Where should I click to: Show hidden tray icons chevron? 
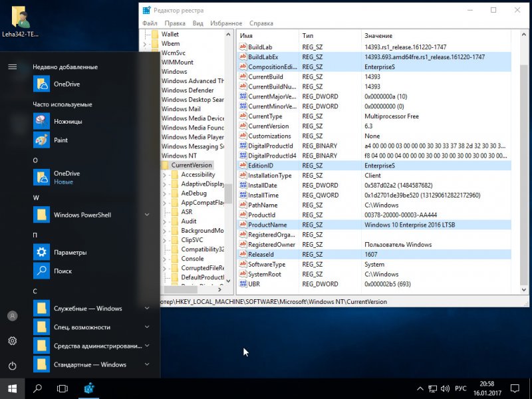(x=420, y=389)
